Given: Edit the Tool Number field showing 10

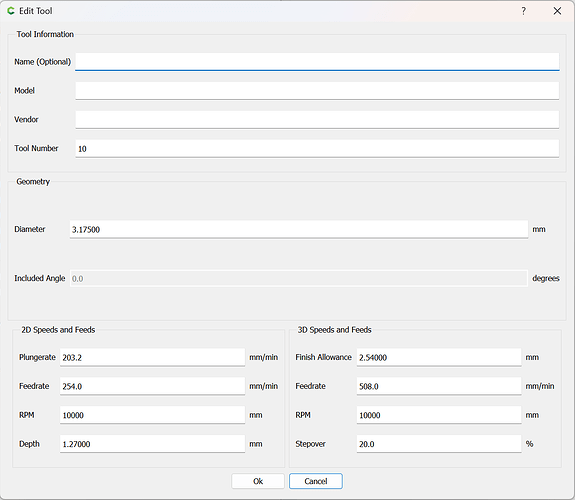Looking at the screenshot, I should coord(317,149).
